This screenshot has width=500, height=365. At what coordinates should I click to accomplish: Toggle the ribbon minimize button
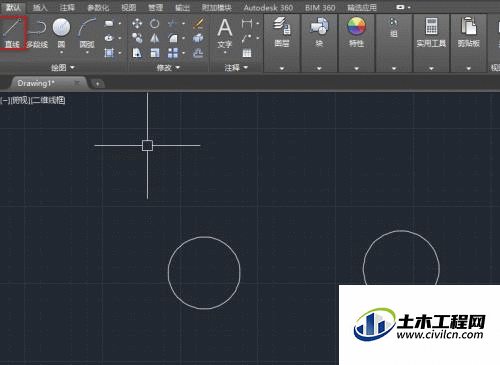(x=400, y=7)
